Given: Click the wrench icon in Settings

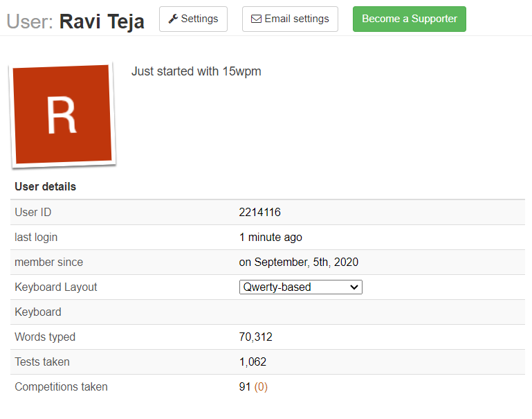Looking at the screenshot, I should [174, 19].
